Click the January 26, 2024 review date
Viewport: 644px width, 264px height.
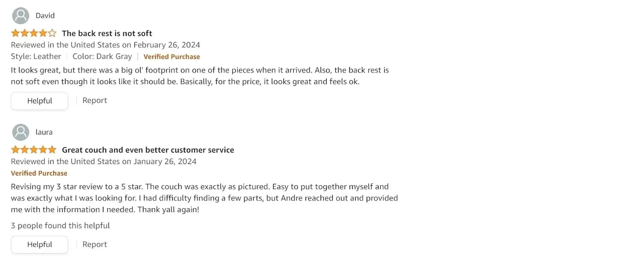pos(165,161)
